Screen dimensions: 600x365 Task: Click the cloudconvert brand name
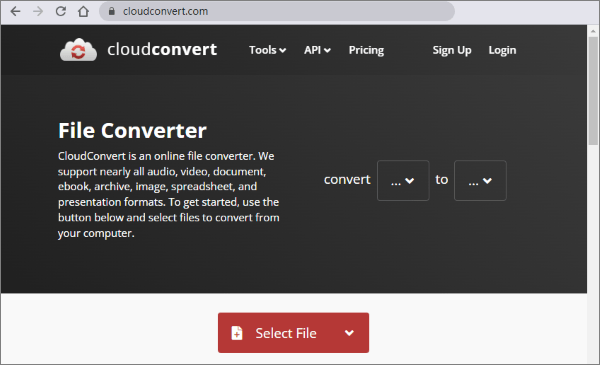(x=162, y=49)
